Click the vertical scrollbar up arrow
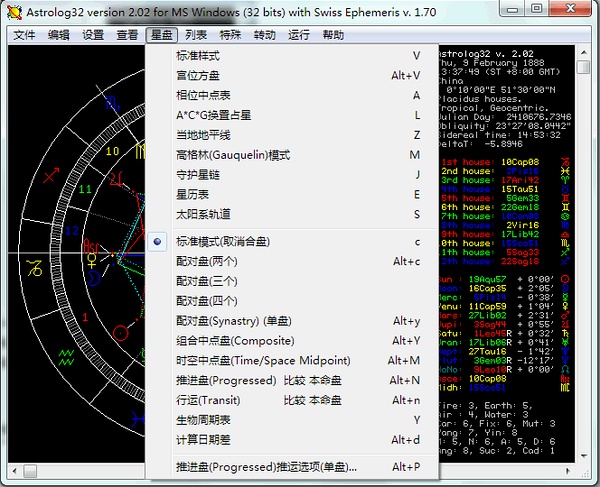Image resolution: width=600 pixels, height=487 pixels. [x=584, y=54]
